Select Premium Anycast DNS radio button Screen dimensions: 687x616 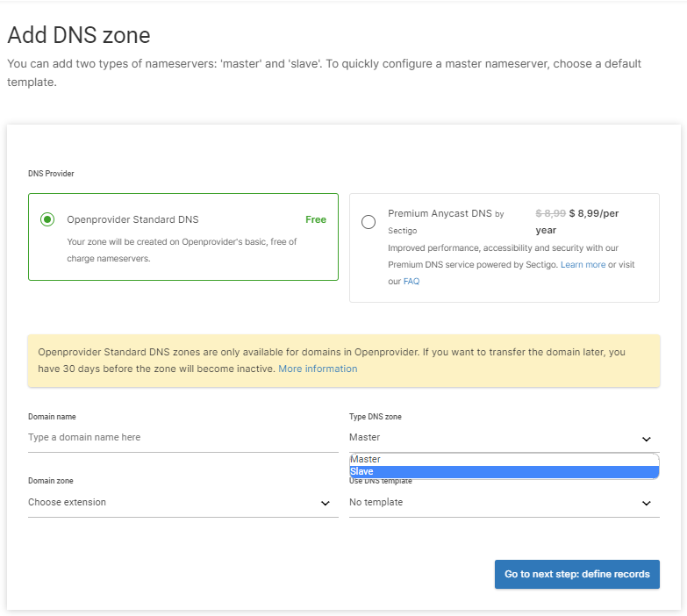tap(368, 222)
